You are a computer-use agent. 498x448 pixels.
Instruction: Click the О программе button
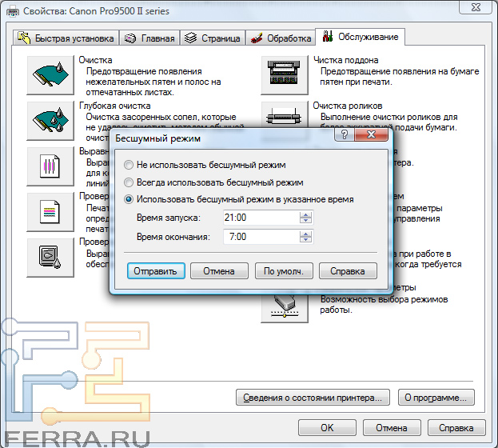point(436,398)
